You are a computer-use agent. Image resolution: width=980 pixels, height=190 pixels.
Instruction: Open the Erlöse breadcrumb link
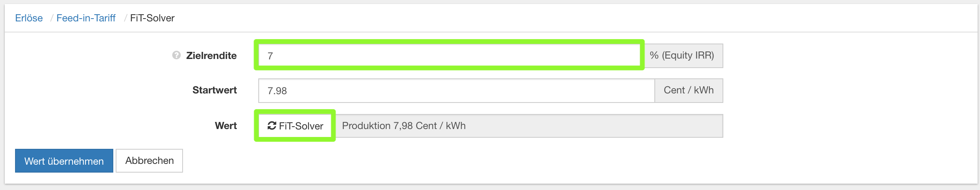(29, 18)
